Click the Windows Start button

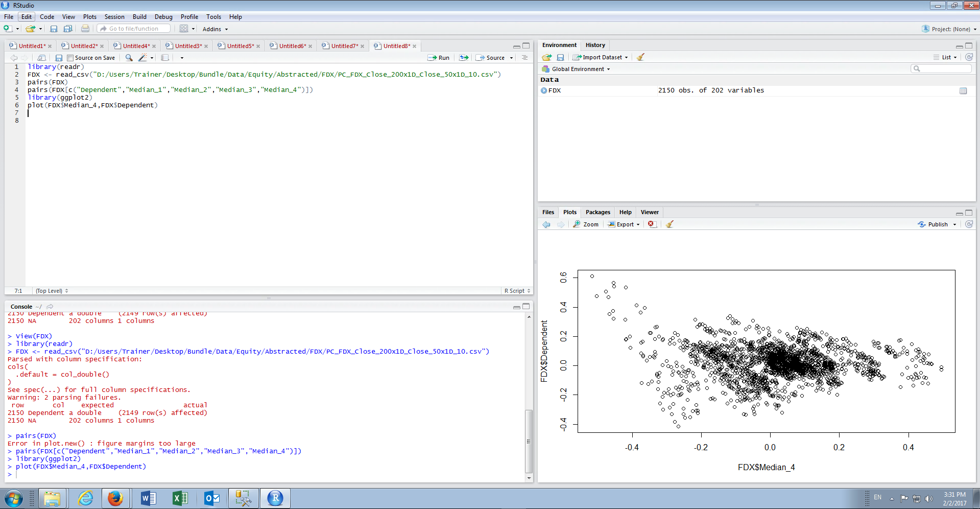tap(14, 498)
